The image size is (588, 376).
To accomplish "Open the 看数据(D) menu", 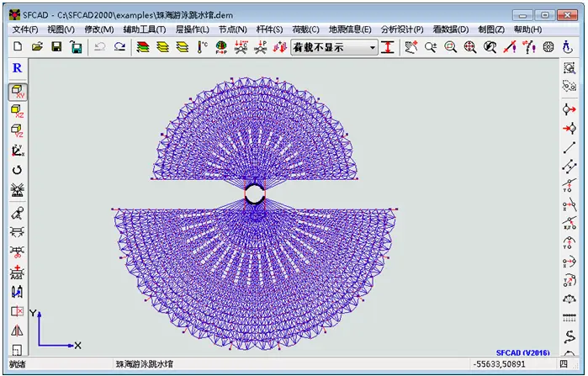I will [x=451, y=29].
